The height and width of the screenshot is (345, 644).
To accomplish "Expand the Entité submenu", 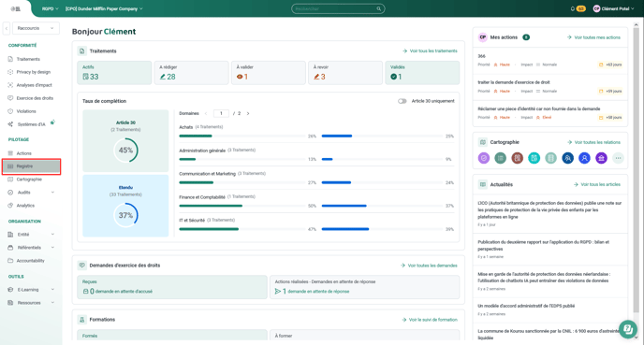I will (52, 235).
